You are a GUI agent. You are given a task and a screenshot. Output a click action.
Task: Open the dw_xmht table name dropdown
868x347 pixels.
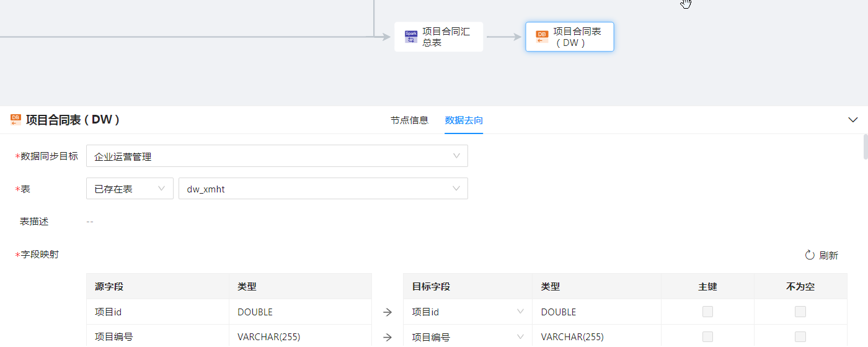click(323, 189)
